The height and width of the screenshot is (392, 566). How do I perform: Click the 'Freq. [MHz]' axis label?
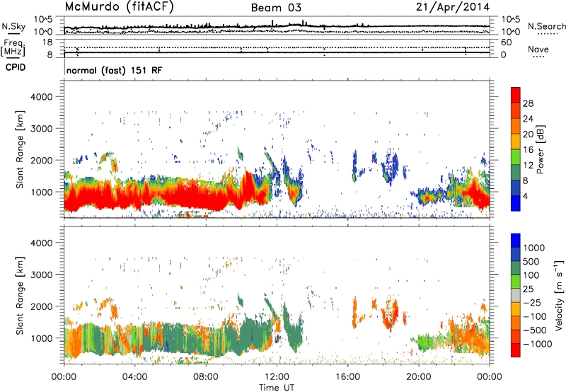pos(13,48)
